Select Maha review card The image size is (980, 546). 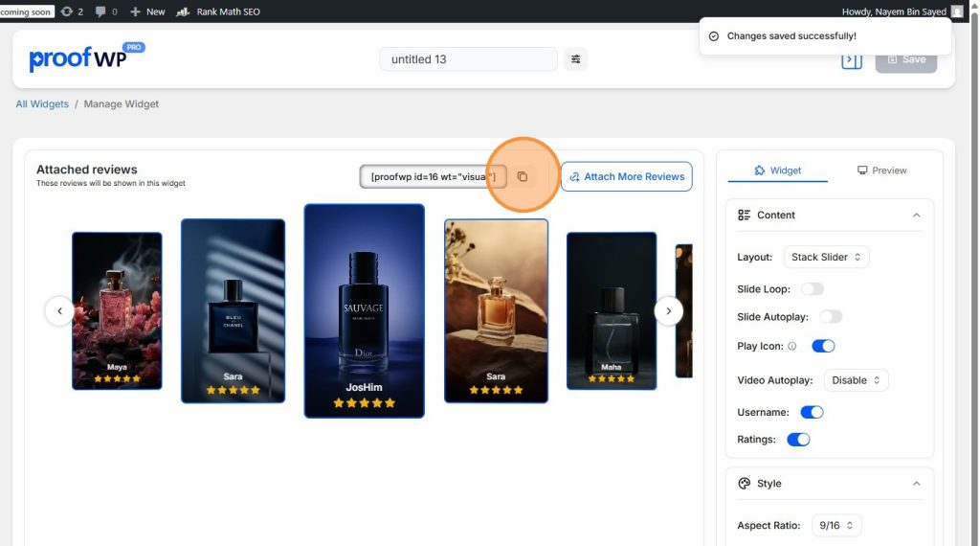612,311
